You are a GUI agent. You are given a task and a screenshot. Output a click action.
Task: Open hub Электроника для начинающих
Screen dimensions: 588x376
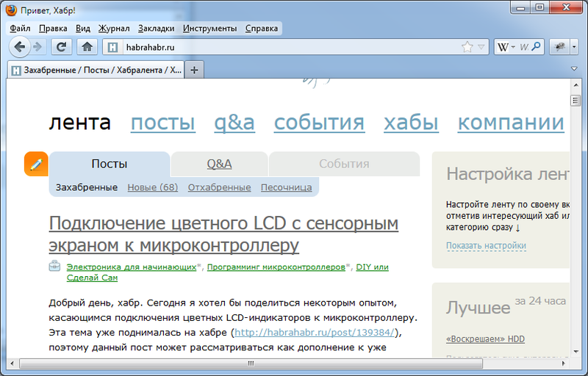pos(132,267)
